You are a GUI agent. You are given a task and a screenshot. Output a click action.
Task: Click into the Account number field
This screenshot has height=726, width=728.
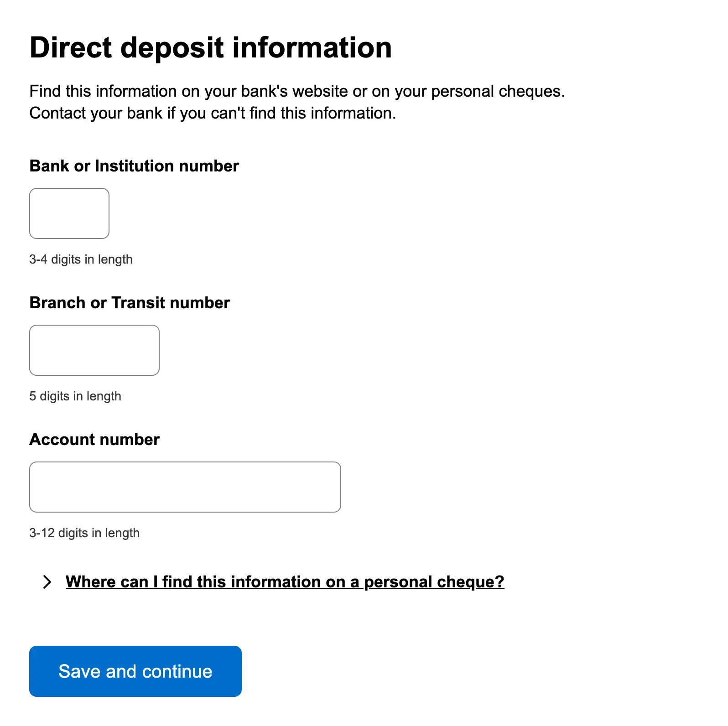tap(185, 487)
